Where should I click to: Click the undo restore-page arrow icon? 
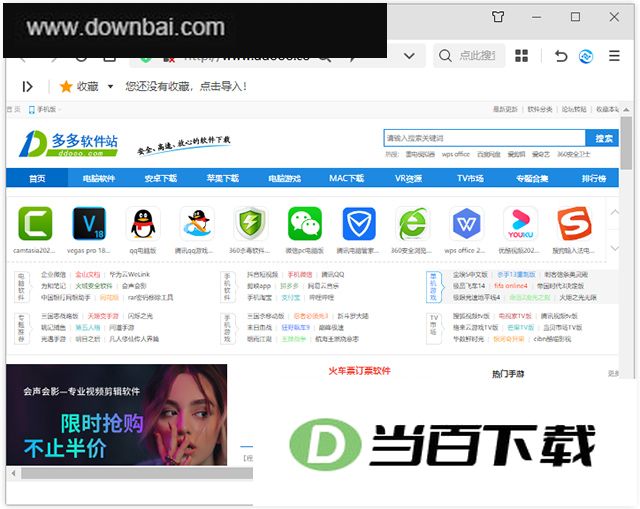(561, 56)
